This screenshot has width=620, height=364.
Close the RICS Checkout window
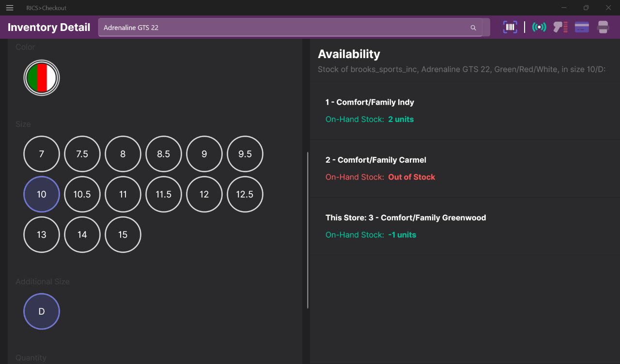(x=608, y=8)
